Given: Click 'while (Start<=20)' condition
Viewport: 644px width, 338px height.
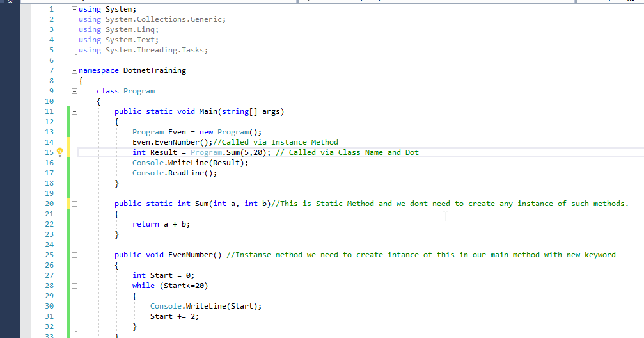Looking at the screenshot, I should (171, 286).
